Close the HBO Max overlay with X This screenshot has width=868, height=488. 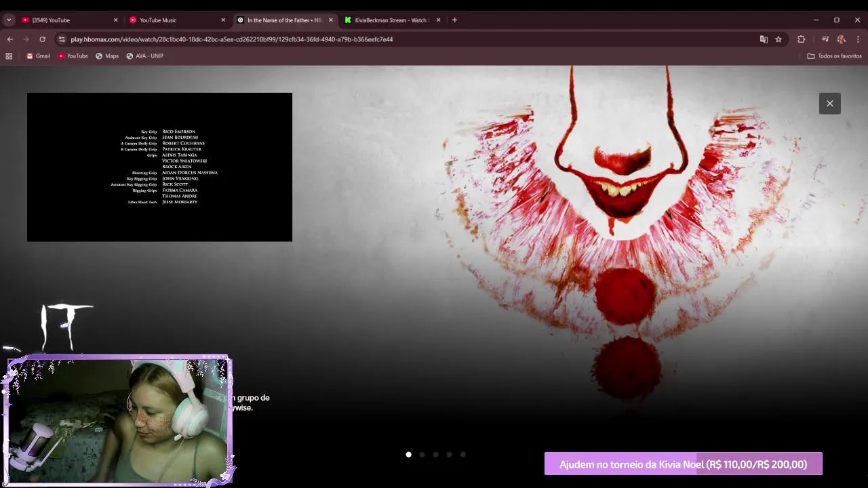[829, 104]
